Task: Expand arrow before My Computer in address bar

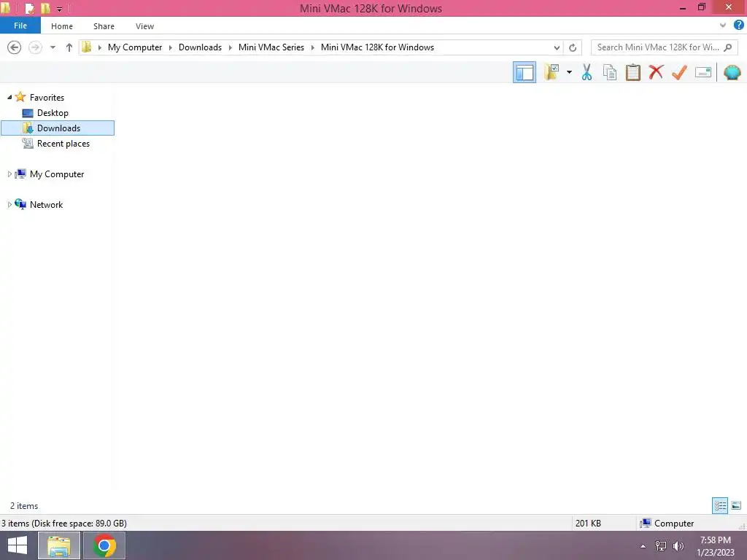Action: [99, 47]
